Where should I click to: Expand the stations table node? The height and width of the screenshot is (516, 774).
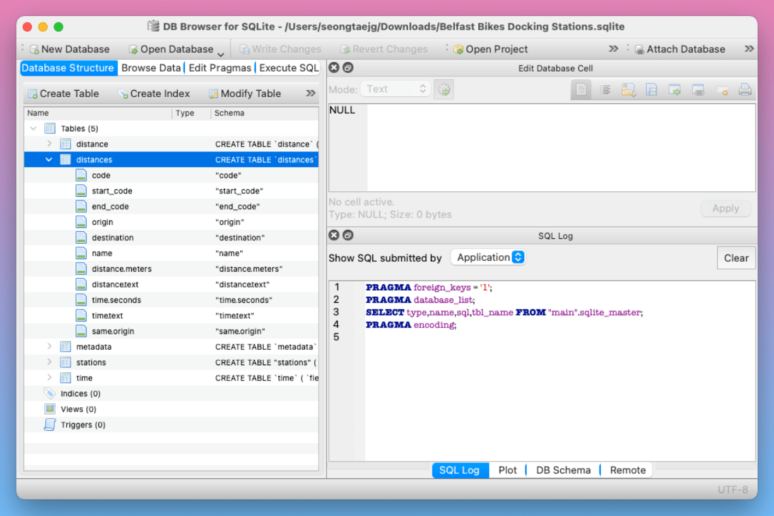pyautogui.click(x=49, y=362)
